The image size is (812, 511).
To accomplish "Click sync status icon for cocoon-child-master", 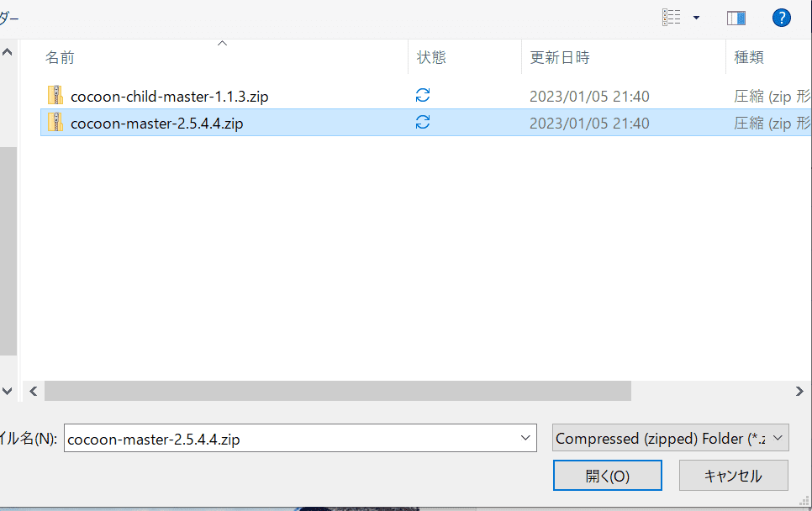I will 423,95.
